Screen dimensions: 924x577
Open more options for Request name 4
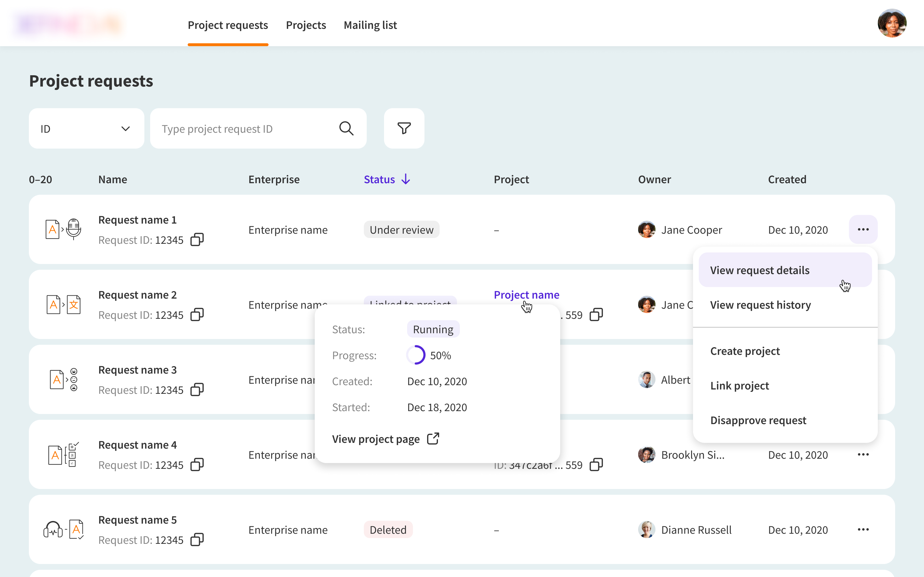click(x=863, y=454)
